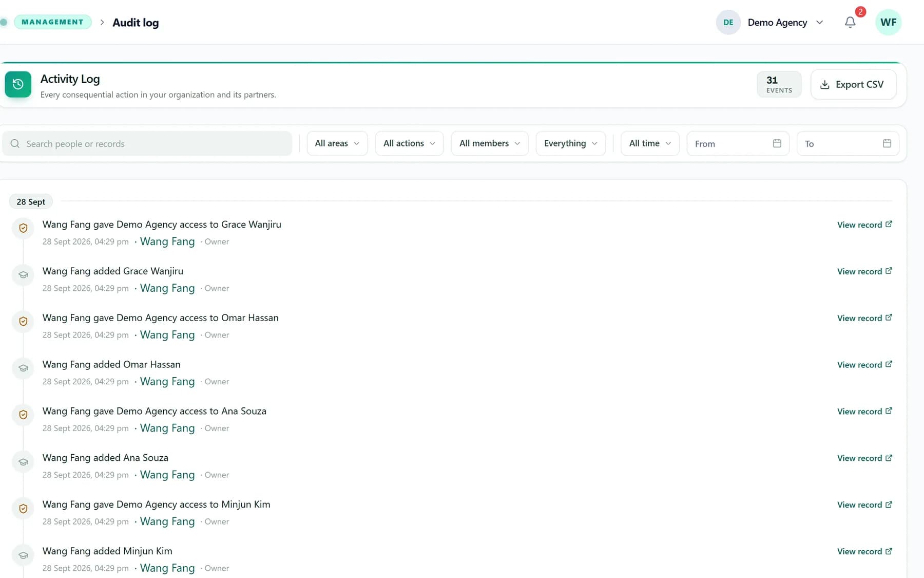Click the search magnifier icon

click(15, 143)
